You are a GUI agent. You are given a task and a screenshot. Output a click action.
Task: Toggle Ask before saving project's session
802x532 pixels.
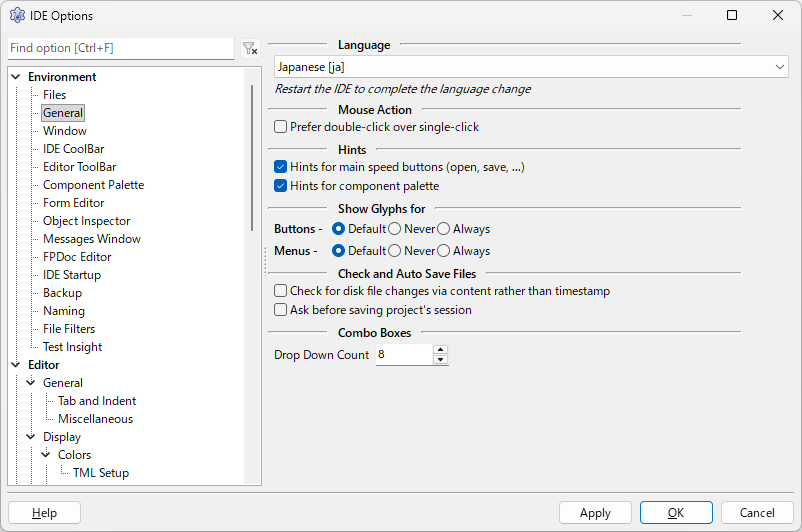point(281,310)
